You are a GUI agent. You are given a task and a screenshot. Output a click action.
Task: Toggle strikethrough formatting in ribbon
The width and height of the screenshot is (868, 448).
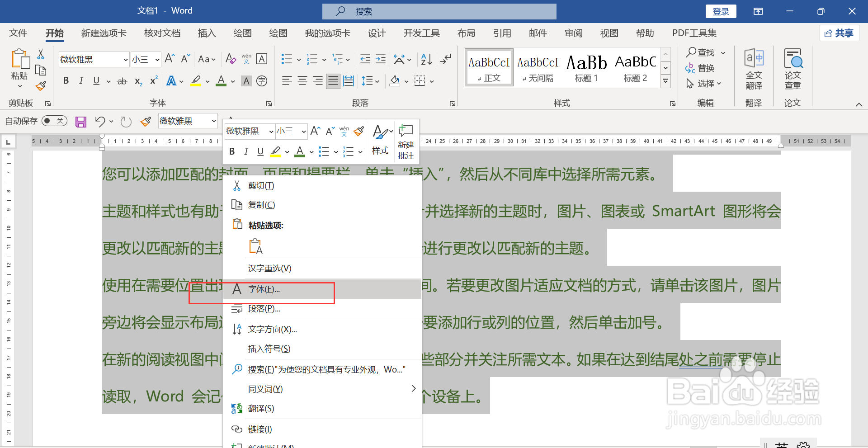pyautogui.click(x=122, y=81)
